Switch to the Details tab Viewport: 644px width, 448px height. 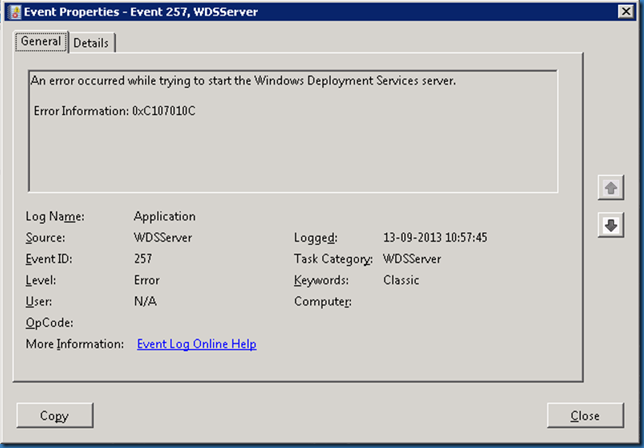tap(91, 43)
